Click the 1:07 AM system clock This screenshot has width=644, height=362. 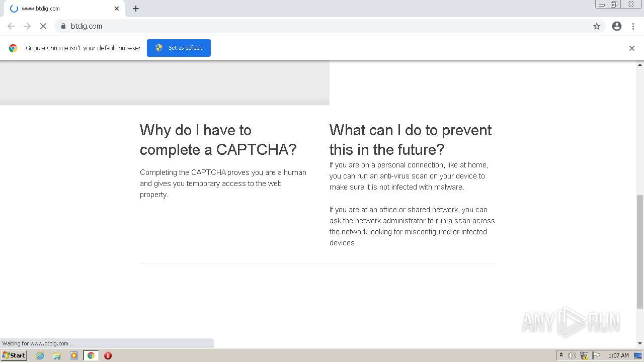click(x=618, y=355)
